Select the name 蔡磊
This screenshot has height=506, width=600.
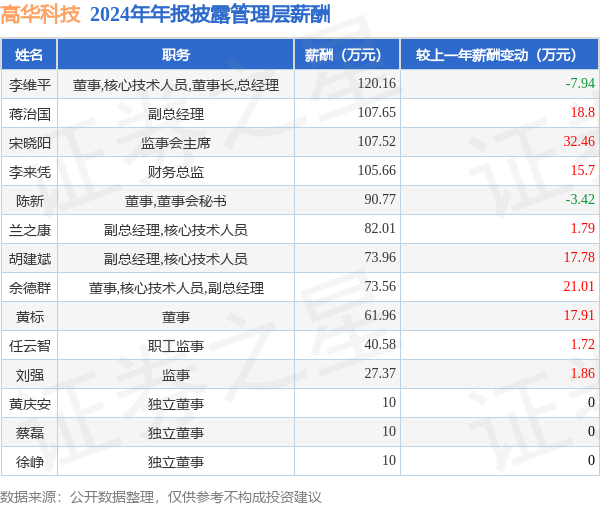(x=30, y=433)
